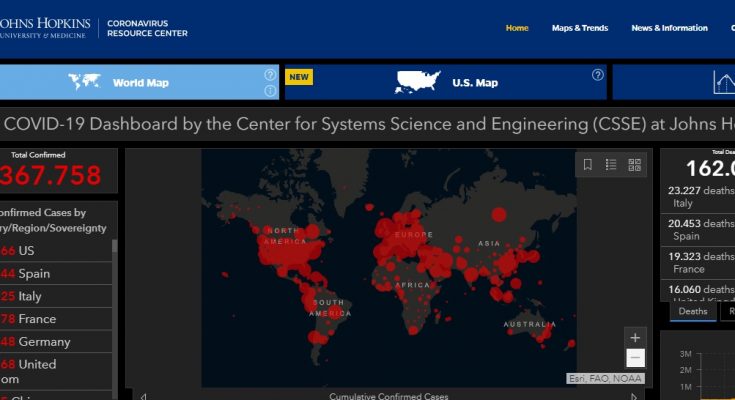The width and height of the screenshot is (735, 400).
Task: Click the Esri, FAO, NOAA attribution
Action: tap(605, 378)
